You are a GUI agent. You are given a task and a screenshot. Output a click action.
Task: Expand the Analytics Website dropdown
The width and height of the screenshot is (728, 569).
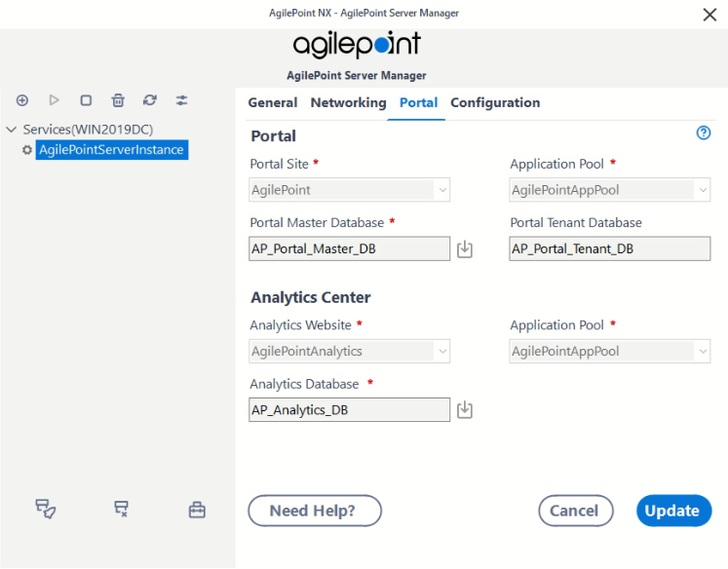(349, 351)
